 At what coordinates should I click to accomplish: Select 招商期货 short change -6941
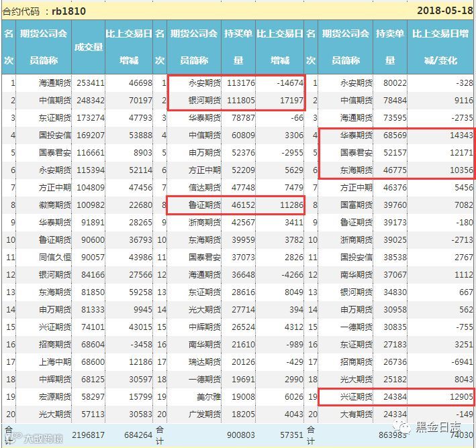(x=462, y=362)
